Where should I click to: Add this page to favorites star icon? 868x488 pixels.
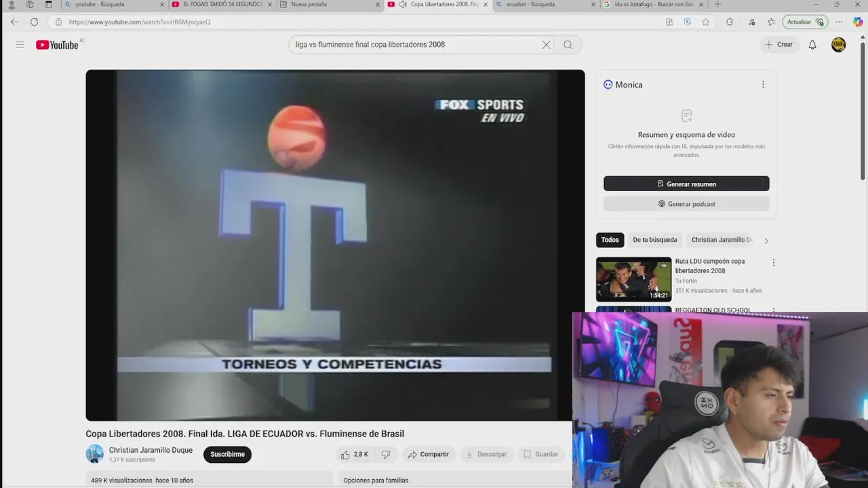(x=705, y=22)
